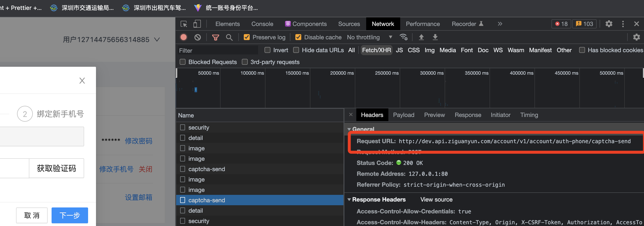Stop recording network log (red record icon)
This screenshot has width=644, height=226.
click(184, 37)
